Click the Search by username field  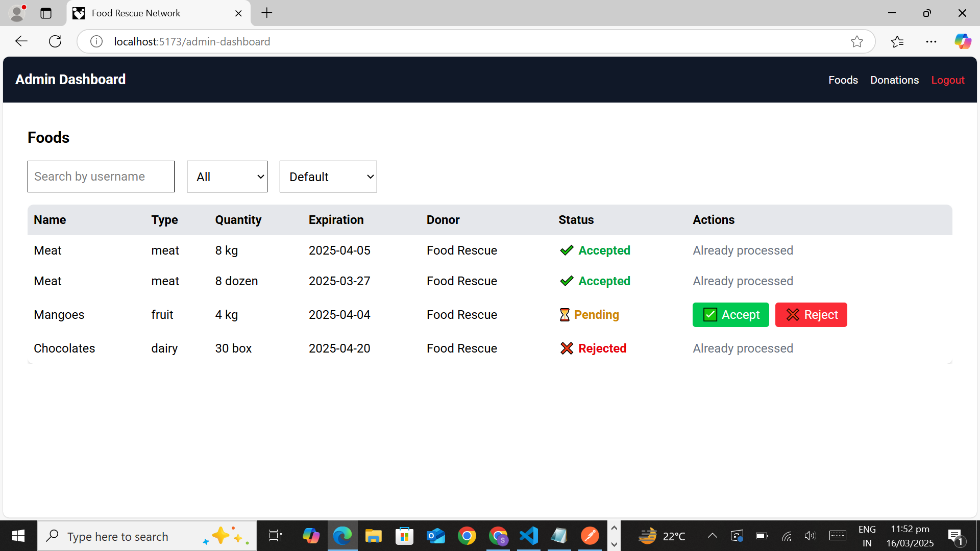coord(101,177)
